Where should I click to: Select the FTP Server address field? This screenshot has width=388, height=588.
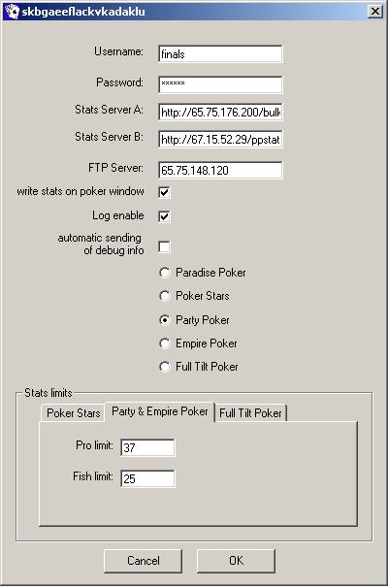[x=220, y=170]
